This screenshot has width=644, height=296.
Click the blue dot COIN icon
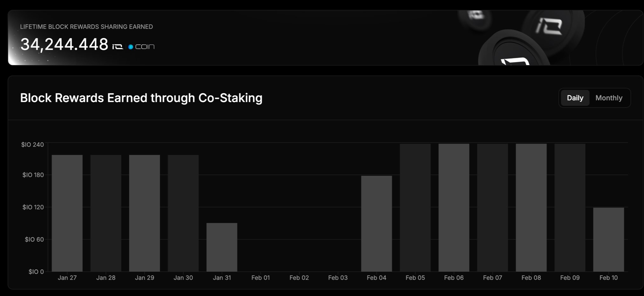click(x=141, y=47)
